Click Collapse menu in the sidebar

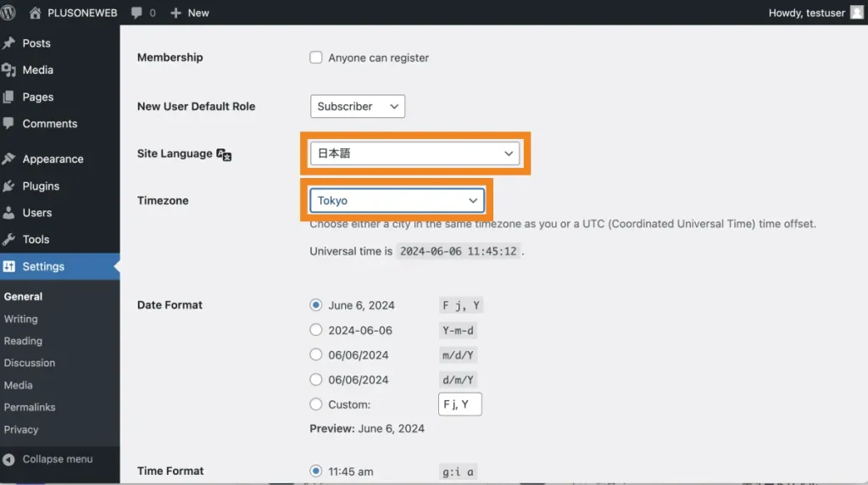pos(57,460)
